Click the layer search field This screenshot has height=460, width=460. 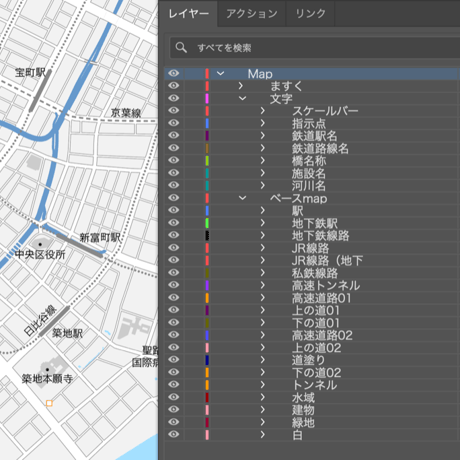click(315, 48)
